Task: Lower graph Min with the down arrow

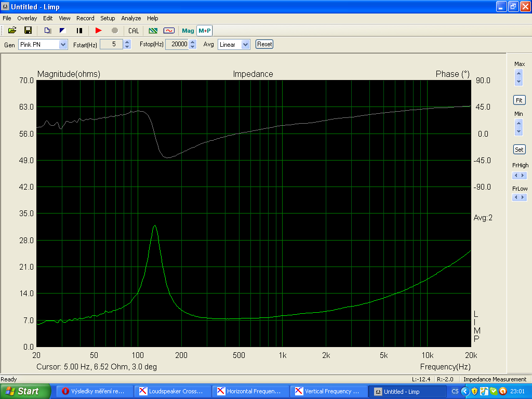Action: pos(518,131)
